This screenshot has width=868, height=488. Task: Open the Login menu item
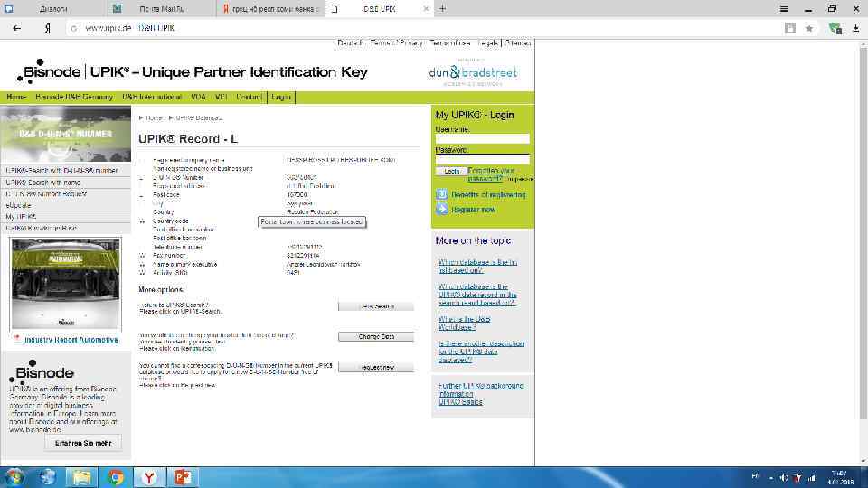pyautogui.click(x=281, y=97)
